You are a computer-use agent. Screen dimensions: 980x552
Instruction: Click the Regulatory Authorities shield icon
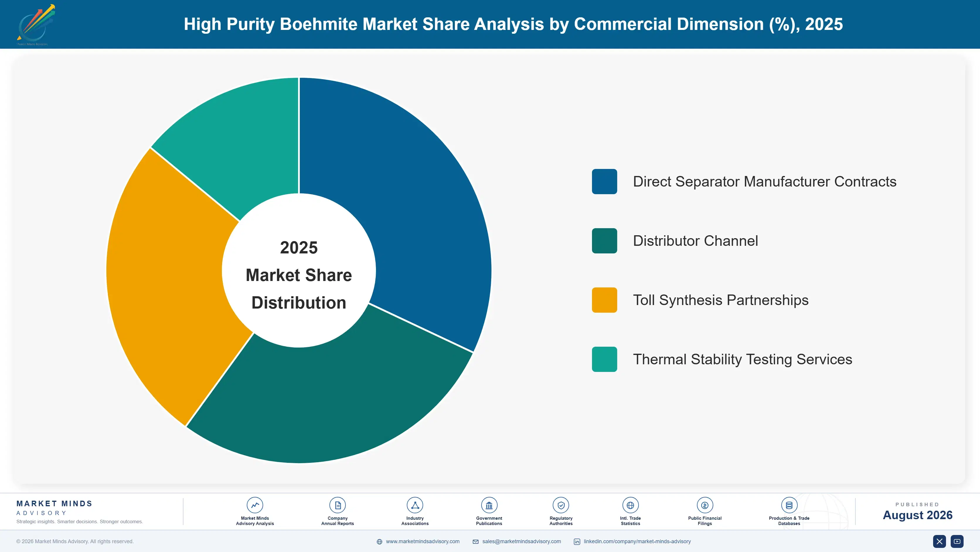pyautogui.click(x=561, y=505)
